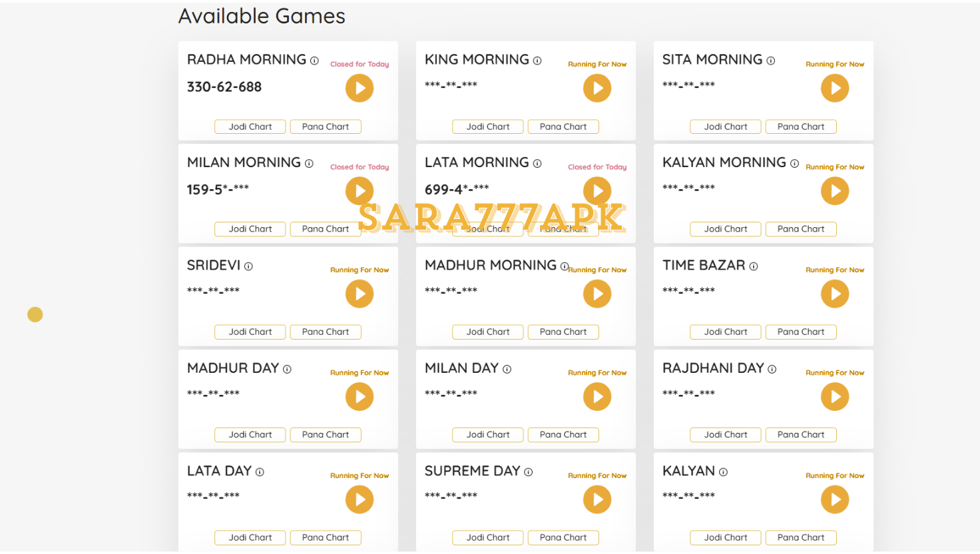Show info icon next to RADHA MORNING

coord(314,61)
